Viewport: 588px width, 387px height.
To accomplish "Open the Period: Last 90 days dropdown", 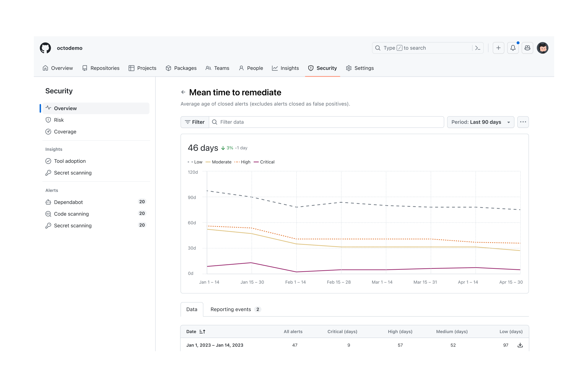I will tap(480, 122).
